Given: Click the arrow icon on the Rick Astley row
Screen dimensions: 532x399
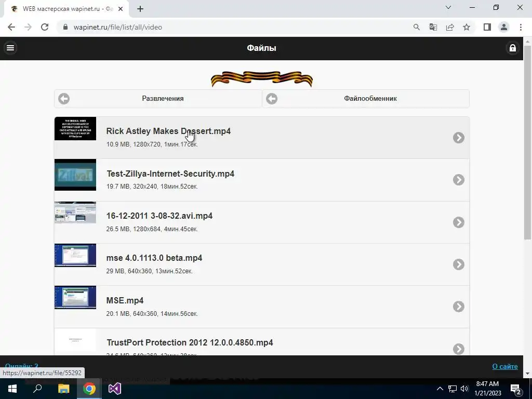Looking at the screenshot, I should (458, 137).
